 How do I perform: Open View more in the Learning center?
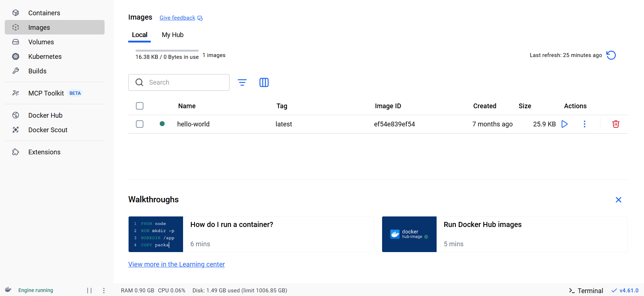pos(177,264)
